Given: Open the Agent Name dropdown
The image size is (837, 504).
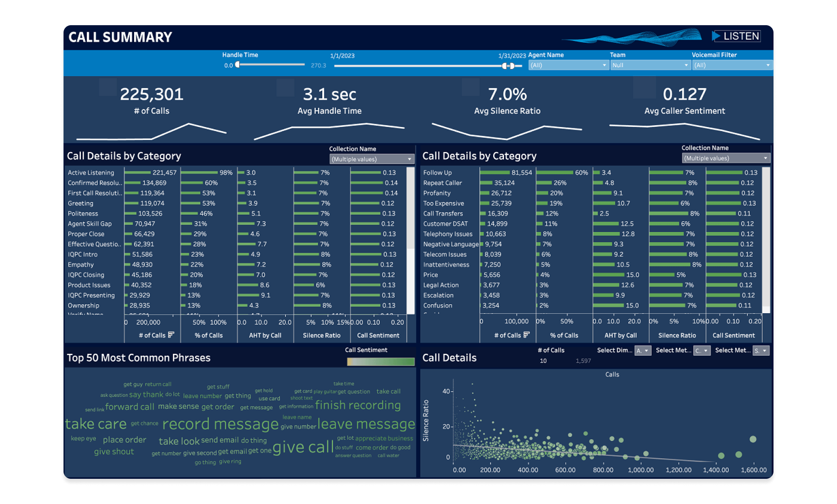Looking at the screenshot, I should point(568,65).
